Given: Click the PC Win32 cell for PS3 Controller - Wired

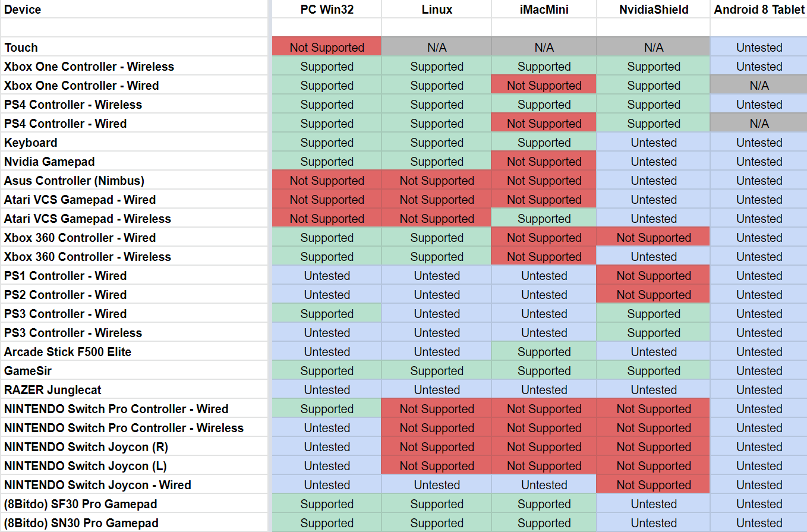Looking at the screenshot, I should point(327,314).
